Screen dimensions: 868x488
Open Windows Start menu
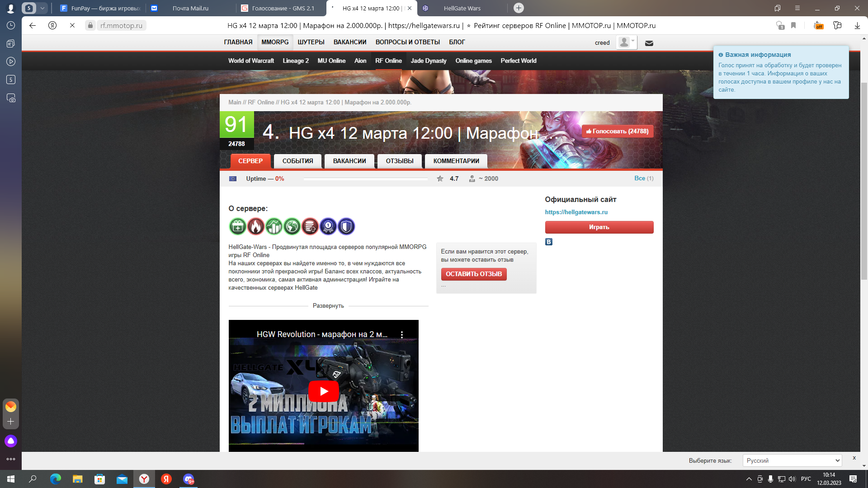point(11,479)
